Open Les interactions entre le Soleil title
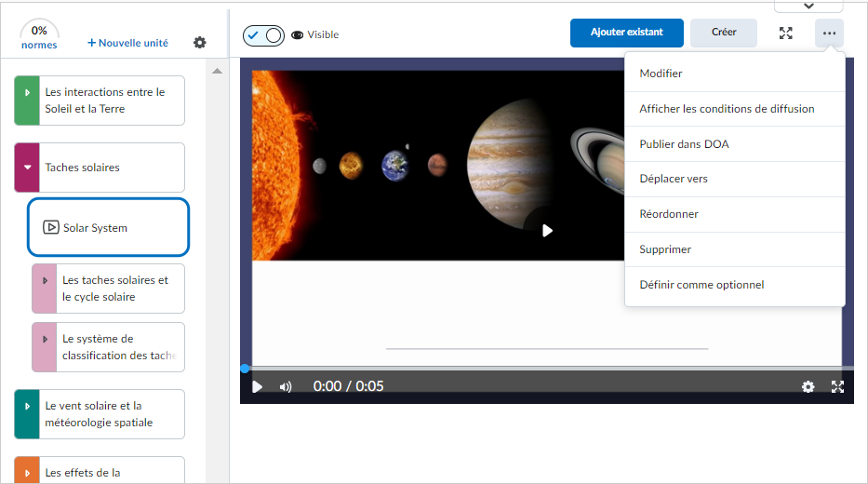 tap(105, 101)
